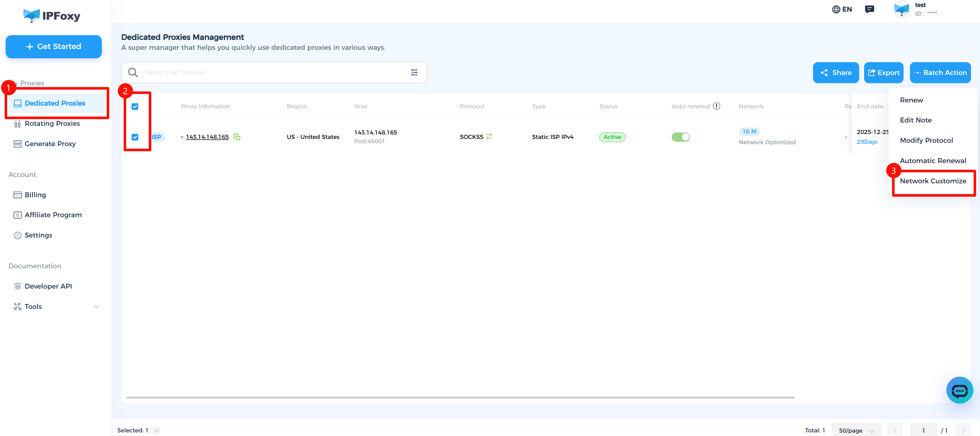The height and width of the screenshot is (436, 980).
Task: Open the chat support widget
Action: [x=959, y=390]
